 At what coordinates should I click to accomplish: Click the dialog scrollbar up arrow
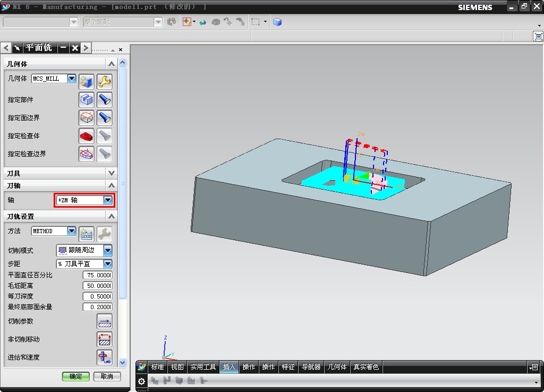coord(123,63)
